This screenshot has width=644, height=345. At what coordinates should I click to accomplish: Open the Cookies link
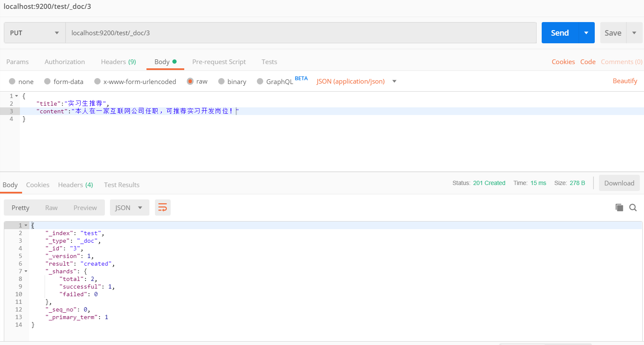(563, 62)
